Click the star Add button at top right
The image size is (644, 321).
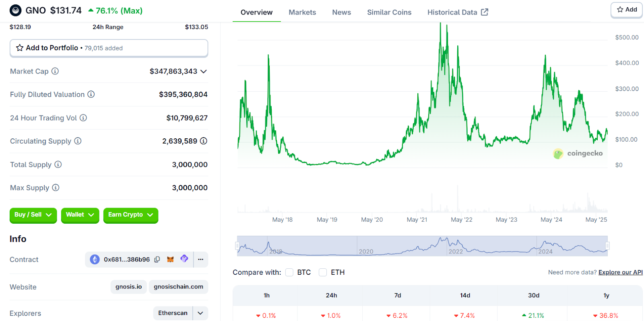click(627, 10)
